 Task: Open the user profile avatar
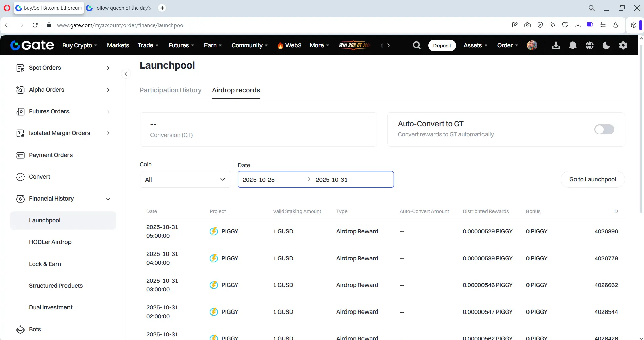coord(532,45)
